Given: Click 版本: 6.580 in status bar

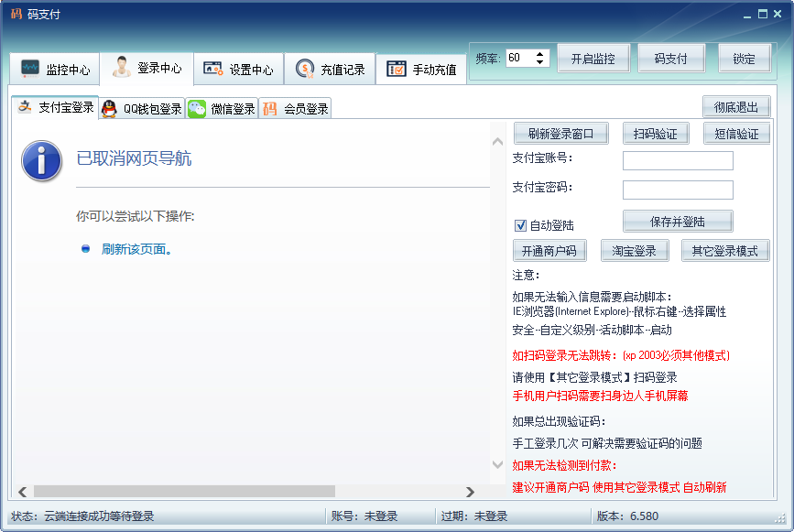Looking at the screenshot, I should click(627, 516).
